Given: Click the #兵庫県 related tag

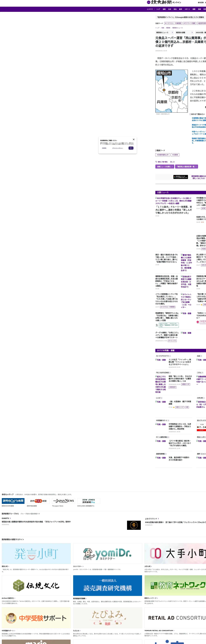Looking at the screenshot, I should pyautogui.click(x=175, y=155).
